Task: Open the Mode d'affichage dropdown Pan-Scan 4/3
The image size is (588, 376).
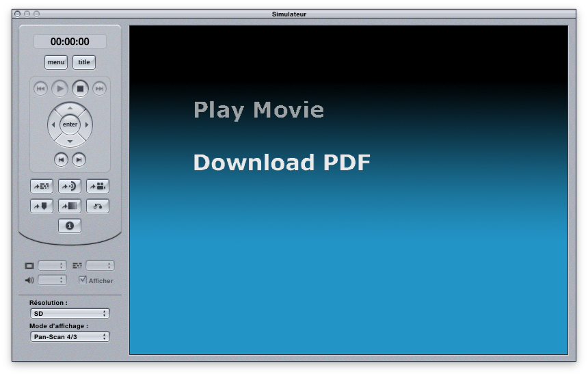Action: click(x=70, y=336)
